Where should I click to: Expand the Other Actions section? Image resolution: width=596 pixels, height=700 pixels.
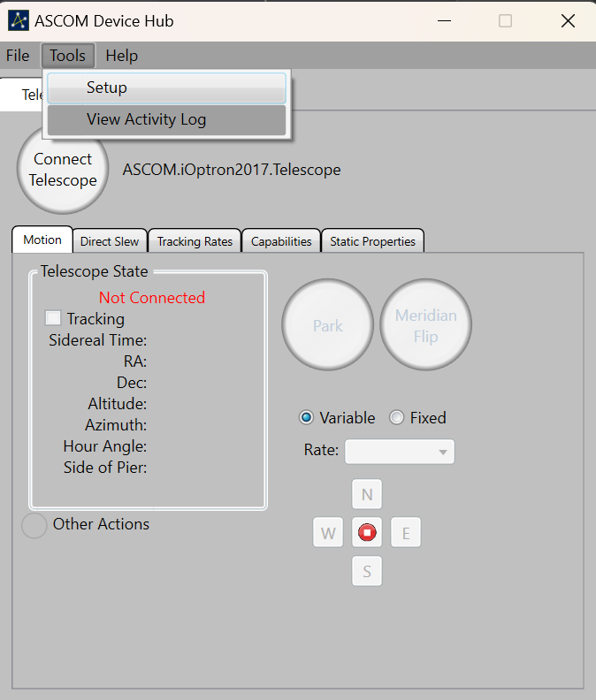(x=34, y=525)
